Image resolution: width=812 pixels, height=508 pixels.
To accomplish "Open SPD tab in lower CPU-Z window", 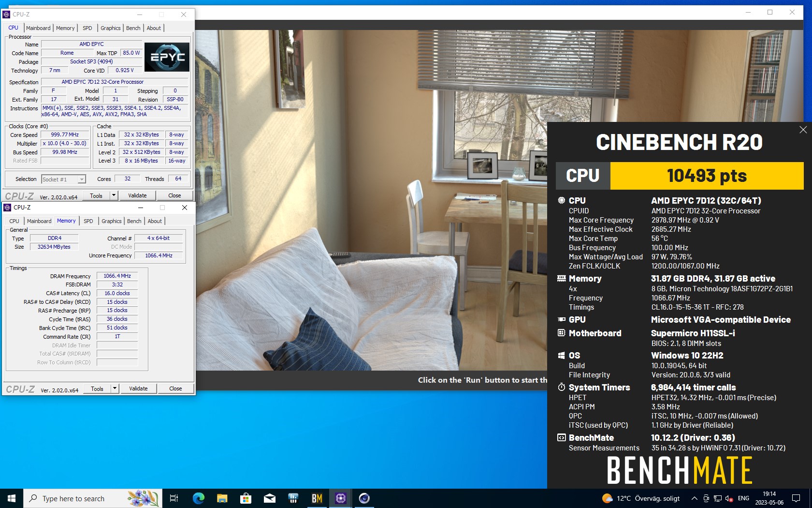I will [x=88, y=221].
